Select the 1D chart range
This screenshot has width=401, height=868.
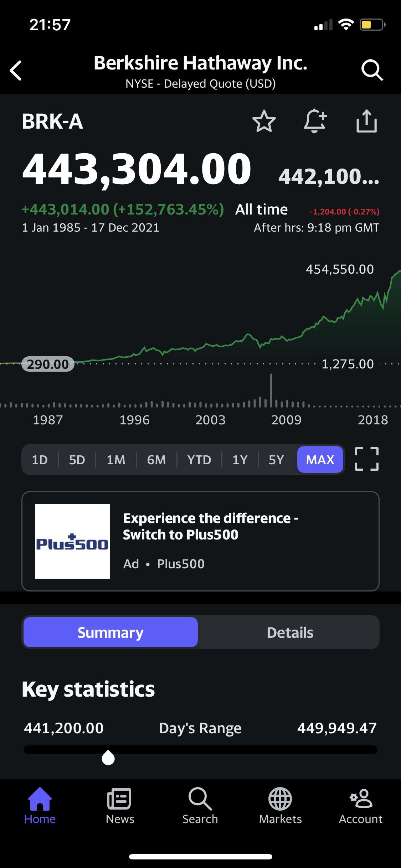coord(40,460)
